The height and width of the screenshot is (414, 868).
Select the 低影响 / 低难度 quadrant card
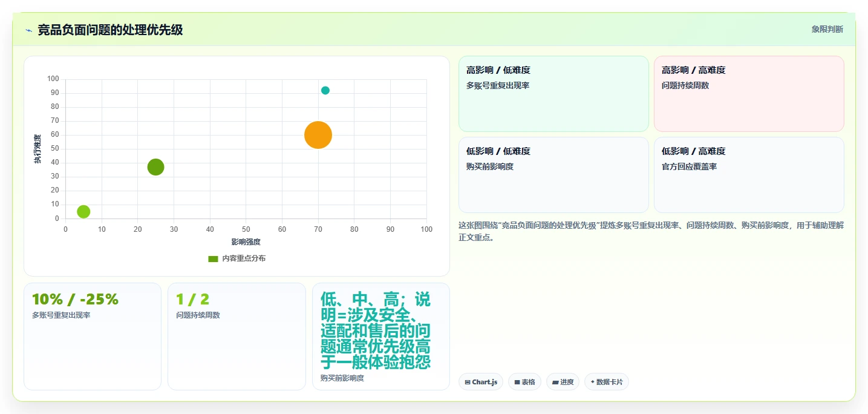(553, 175)
